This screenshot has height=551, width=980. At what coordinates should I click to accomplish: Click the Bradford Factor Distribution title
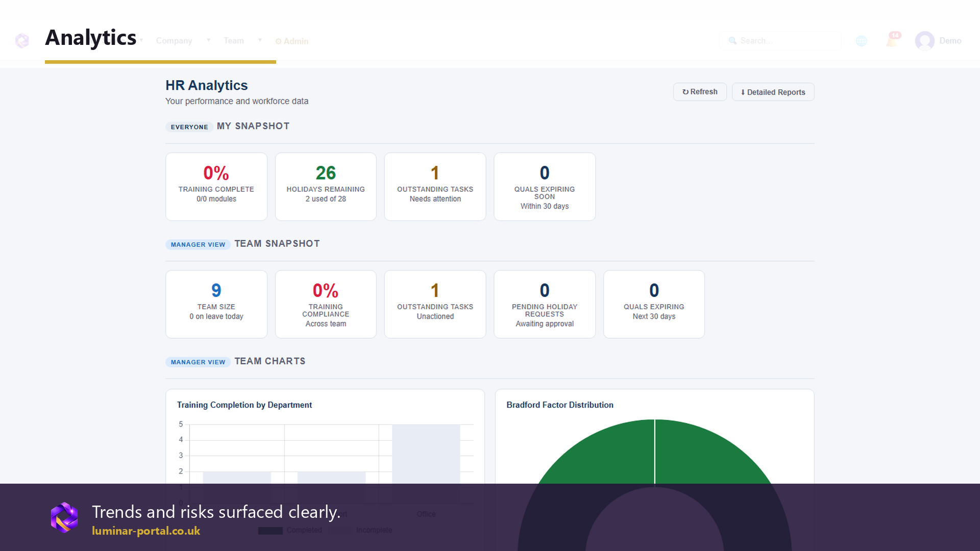pos(560,405)
